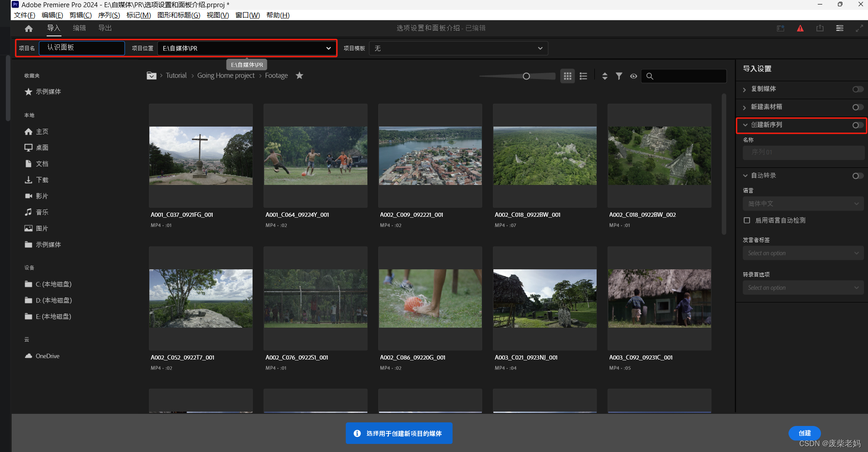Open the workspaces panel icon

pyautogui.click(x=840, y=28)
